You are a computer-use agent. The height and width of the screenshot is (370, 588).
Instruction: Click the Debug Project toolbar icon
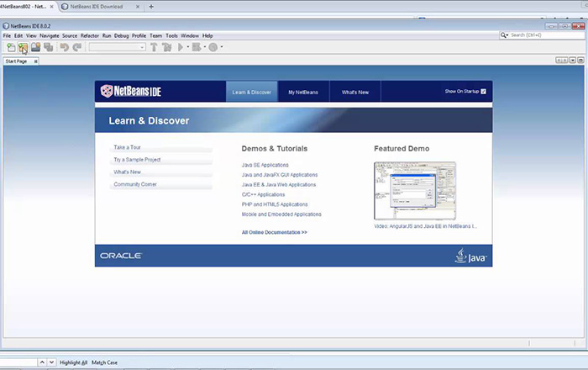tap(197, 47)
